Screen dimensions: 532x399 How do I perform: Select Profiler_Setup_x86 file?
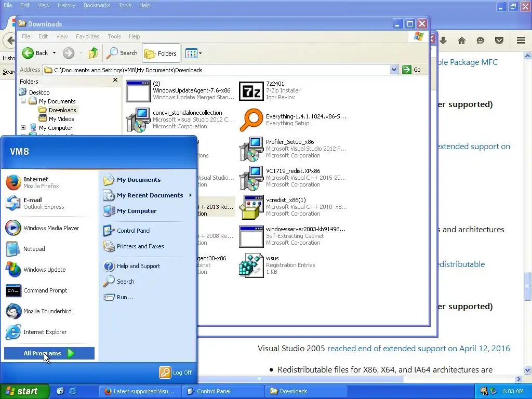click(x=293, y=149)
